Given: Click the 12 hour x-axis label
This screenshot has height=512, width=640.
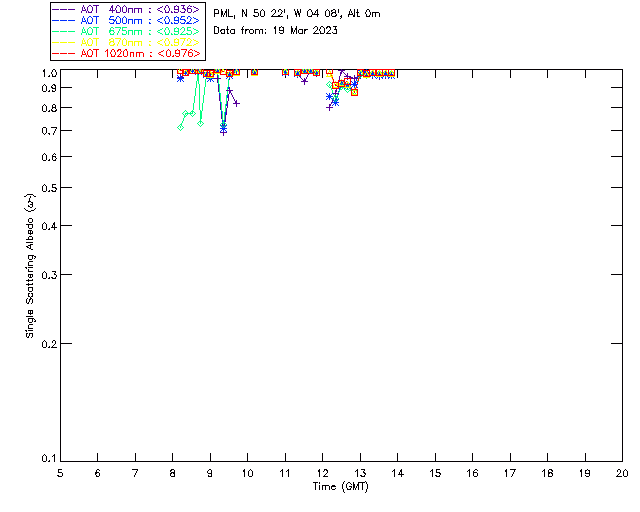Looking at the screenshot, I should pos(322,474).
